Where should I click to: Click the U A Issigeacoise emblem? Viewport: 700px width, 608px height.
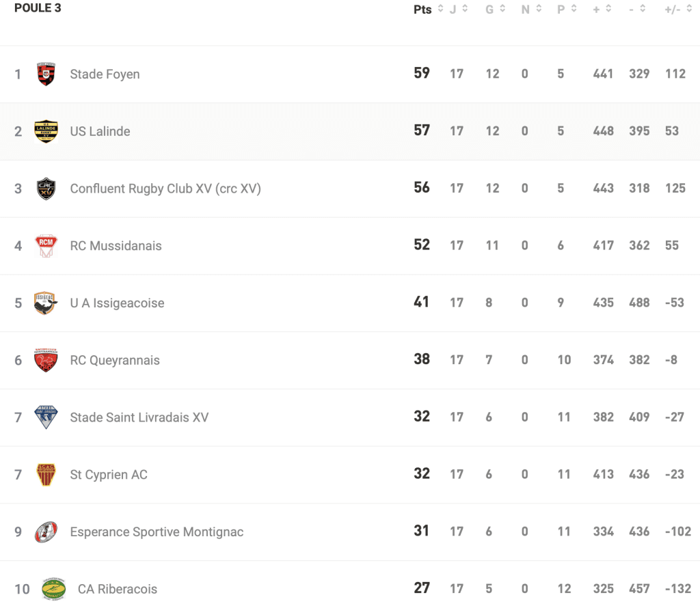click(46, 303)
